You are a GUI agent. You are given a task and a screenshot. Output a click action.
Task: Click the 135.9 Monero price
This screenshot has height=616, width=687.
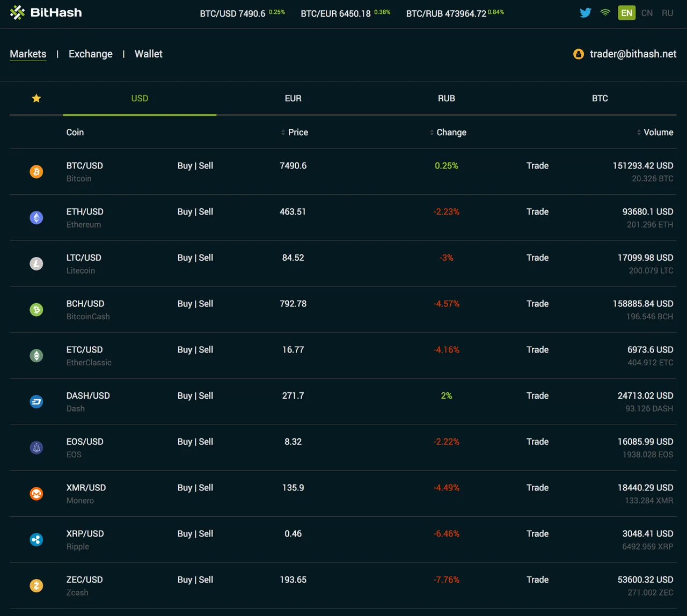[x=293, y=488]
